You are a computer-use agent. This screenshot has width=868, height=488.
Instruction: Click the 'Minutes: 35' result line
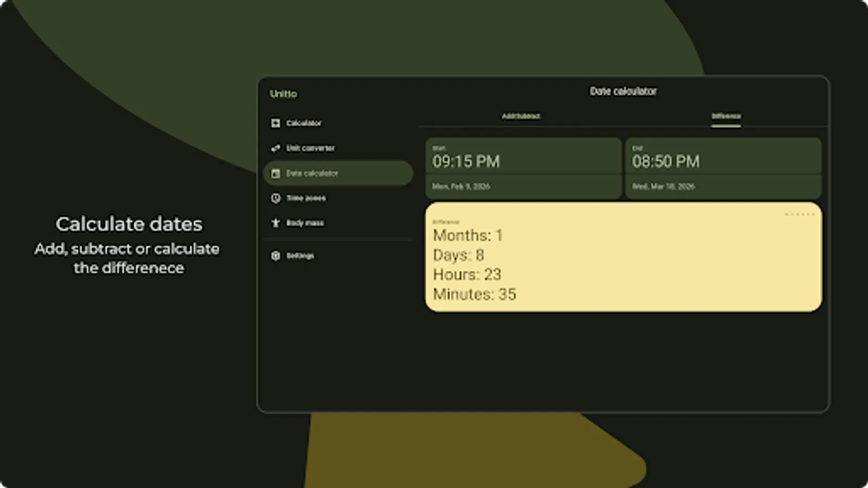pos(475,294)
